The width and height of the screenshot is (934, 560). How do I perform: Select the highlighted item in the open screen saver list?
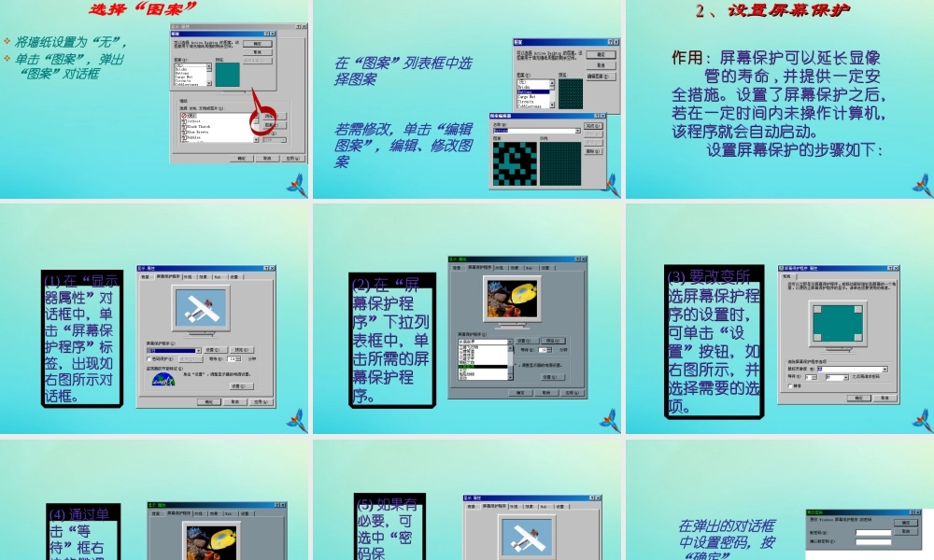point(483,369)
